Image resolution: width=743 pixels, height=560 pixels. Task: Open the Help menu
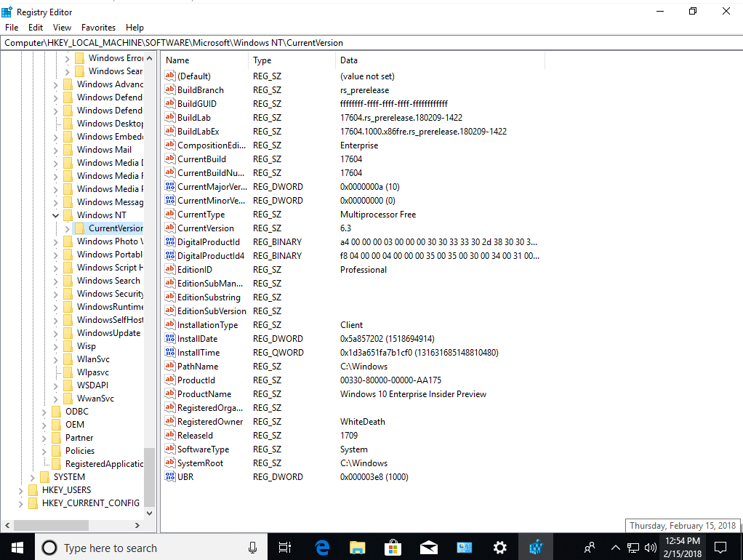coord(134,28)
